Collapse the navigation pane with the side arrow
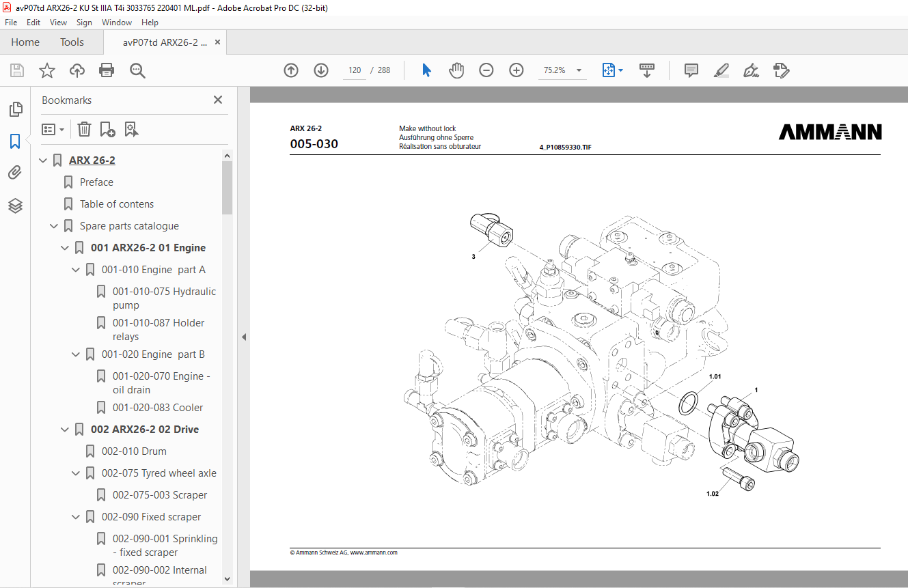Viewport: 908px width, 588px height. coord(243,337)
